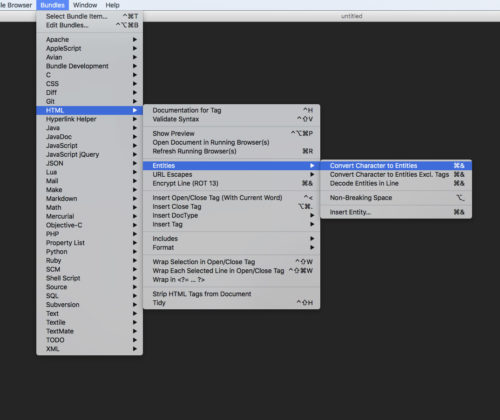Open the Includes submenu
The width and height of the screenshot is (500, 420).
(231, 239)
